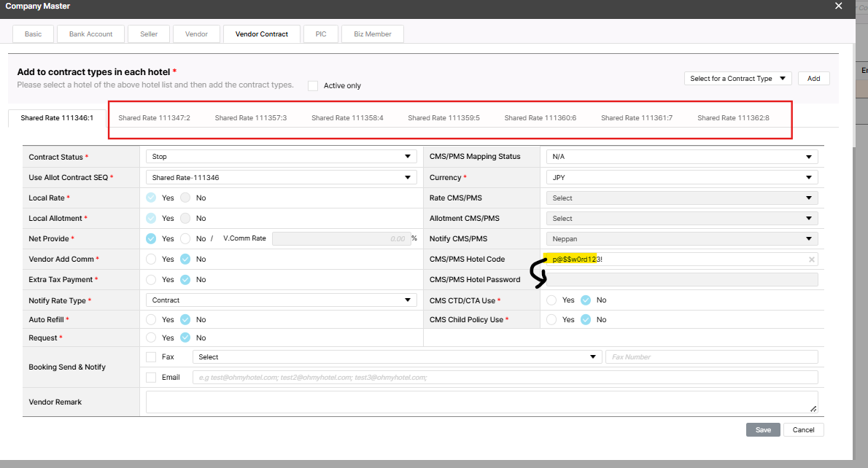Expand the Currency dropdown
This screenshot has height=468, width=868.
[681, 177]
